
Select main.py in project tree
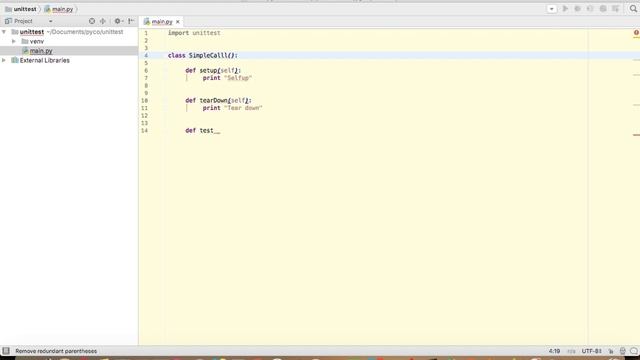click(x=41, y=51)
